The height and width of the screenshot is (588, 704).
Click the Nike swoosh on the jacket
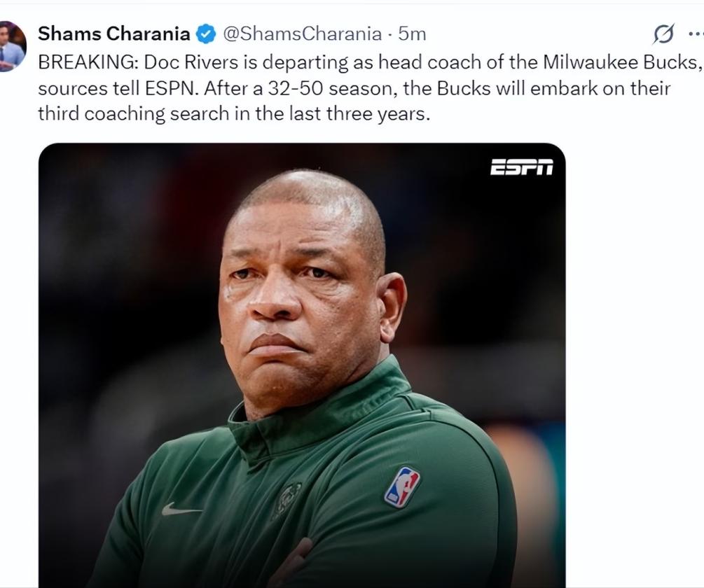tap(181, 508)
